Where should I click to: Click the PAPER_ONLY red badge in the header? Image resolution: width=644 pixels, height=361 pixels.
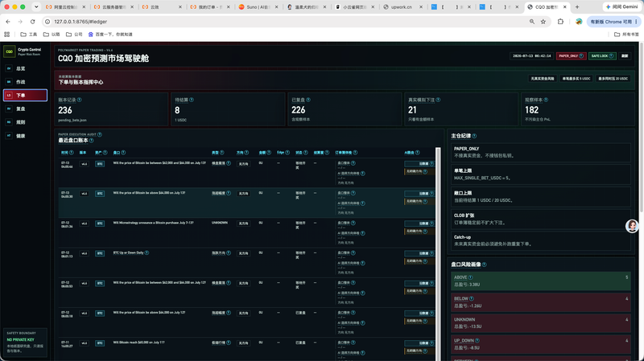click(571, 55)
